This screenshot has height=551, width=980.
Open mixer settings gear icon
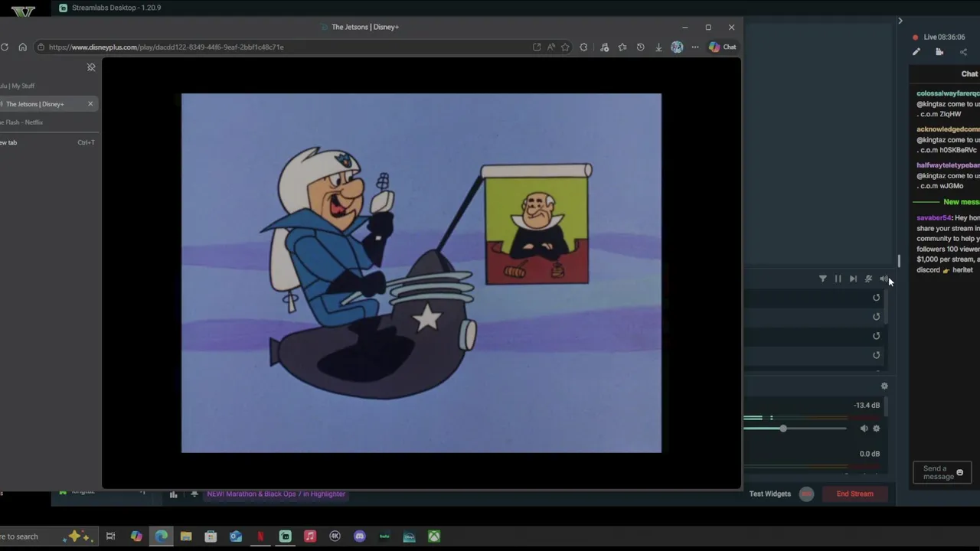pyautogui.click(x=884, y=386)
